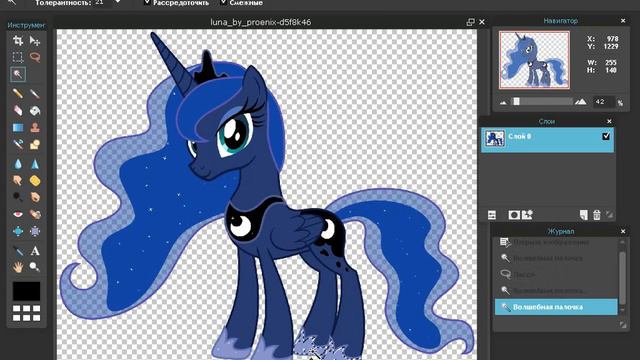Viewport: 640px width, 360px height.
Task: Select the Gradient tool
Action: pos(18,127)
